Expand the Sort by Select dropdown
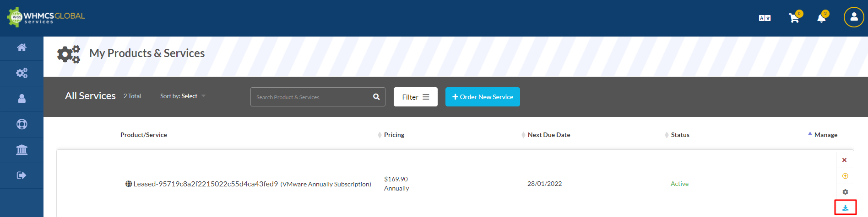The image size is (868, 217). coord(183,96)
